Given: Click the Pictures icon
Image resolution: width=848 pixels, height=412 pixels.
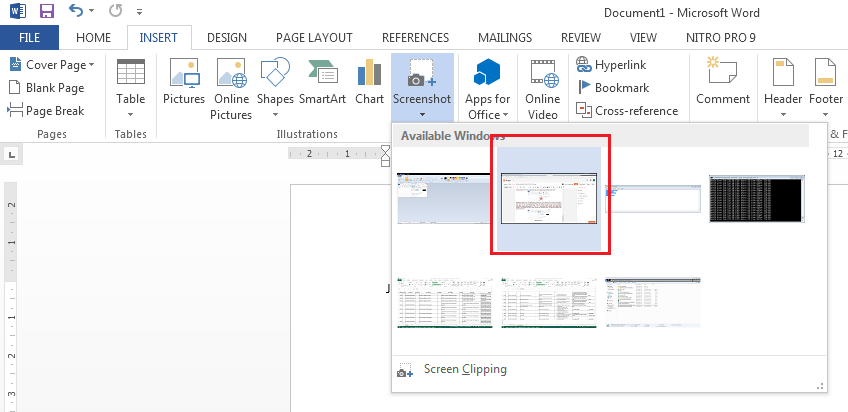Looking at the screenshot, I should tap(183, 82).
